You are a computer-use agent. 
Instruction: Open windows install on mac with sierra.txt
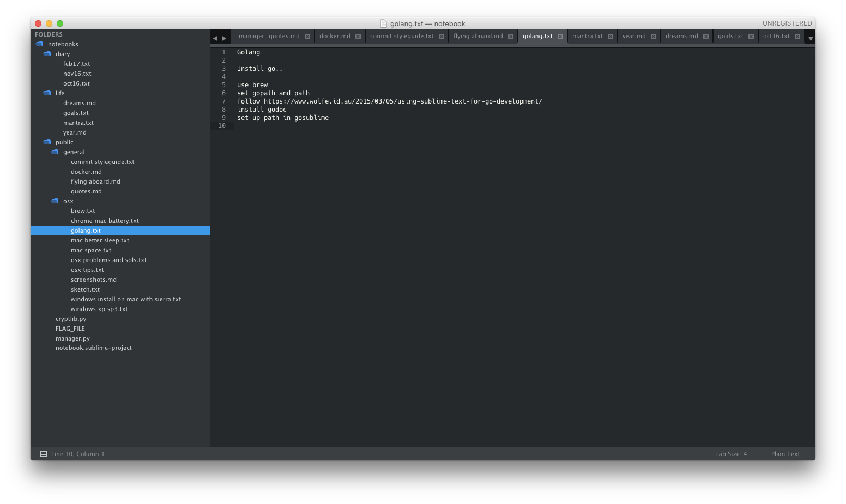click(126, 299)
